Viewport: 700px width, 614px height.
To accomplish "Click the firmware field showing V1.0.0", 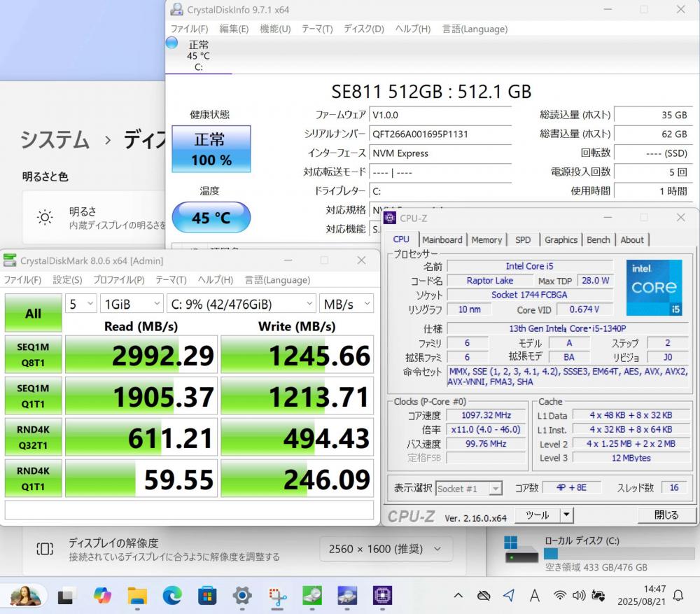I will point(440,115).
